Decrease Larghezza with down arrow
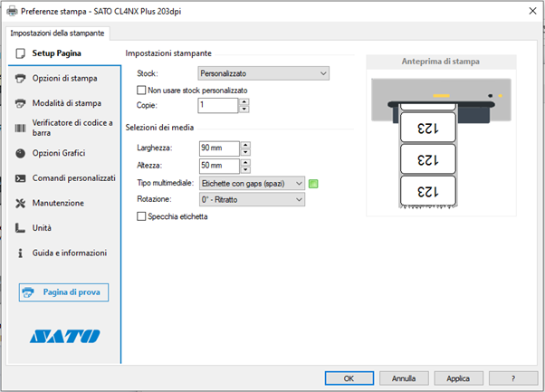 [x=245, y=152]
